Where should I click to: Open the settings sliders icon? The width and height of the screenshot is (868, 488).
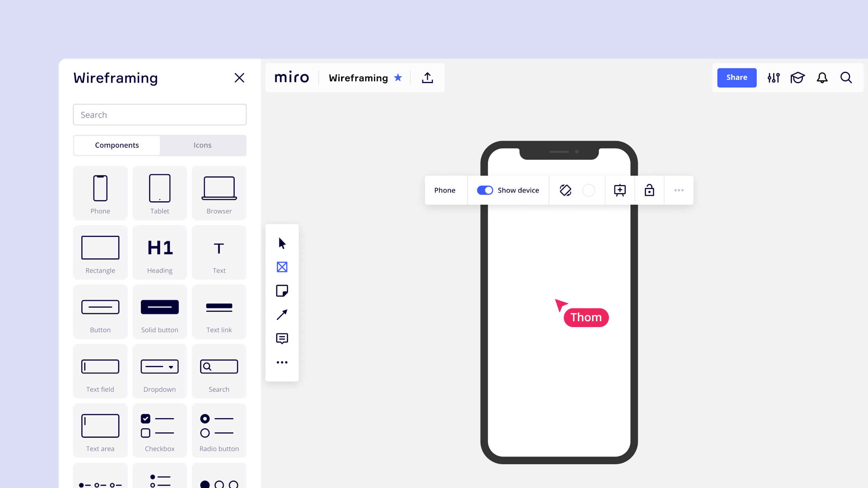click(x=774, y=78)
